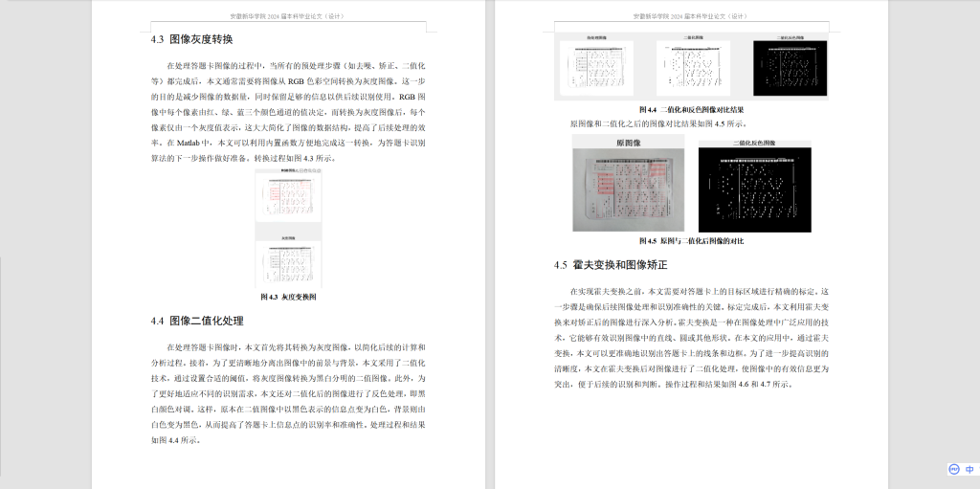Select the heading 4.4 图像二值化处理
Viewport: 980px width, 489px height.
[x=197, y=321]
